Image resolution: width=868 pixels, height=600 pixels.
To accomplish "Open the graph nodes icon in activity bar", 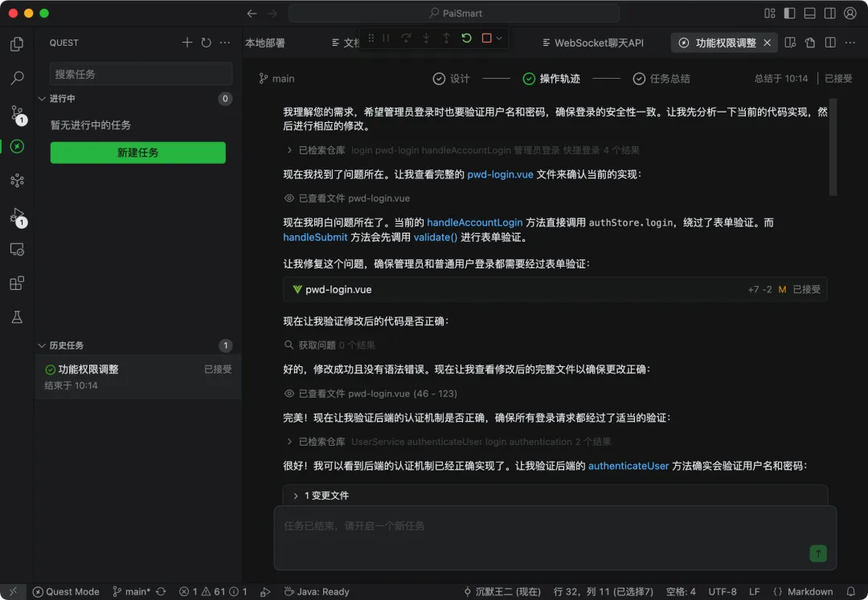I will coord(17,180).
